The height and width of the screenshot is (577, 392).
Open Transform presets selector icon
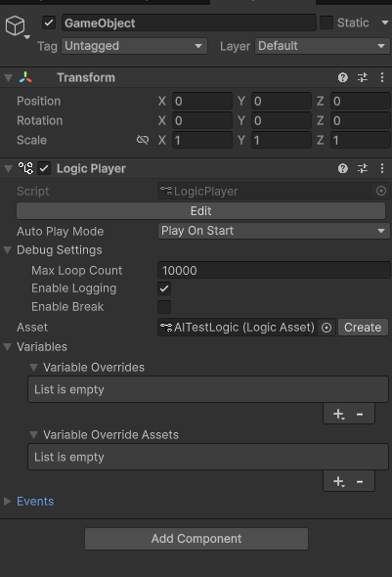coord(363,77)
